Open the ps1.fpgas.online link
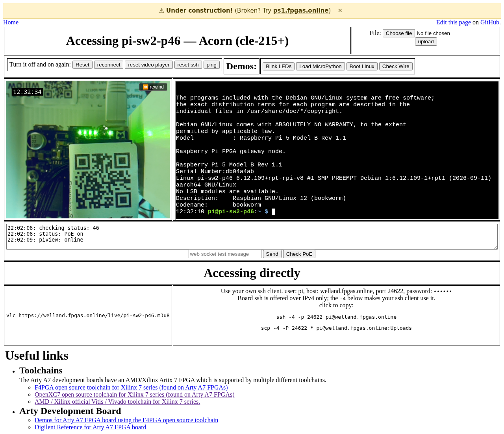504x434 pixels. tap(301, 11)
